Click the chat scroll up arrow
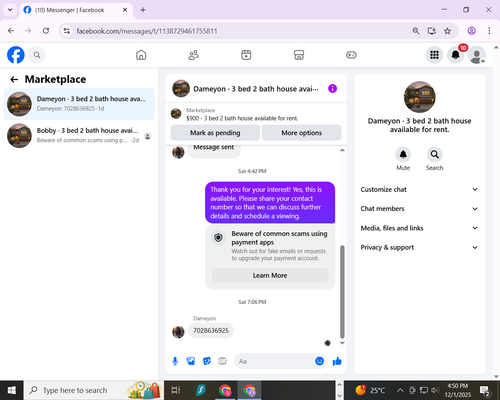500x400 pixels. pos(342,150)
